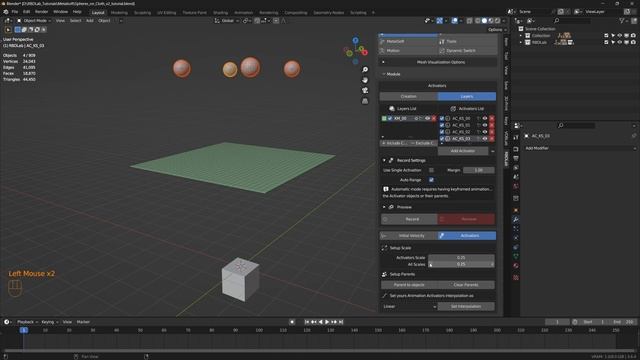Jump to the timeline start frame button
This screenshot has width=640, height=360.
(x=307, y=322)
